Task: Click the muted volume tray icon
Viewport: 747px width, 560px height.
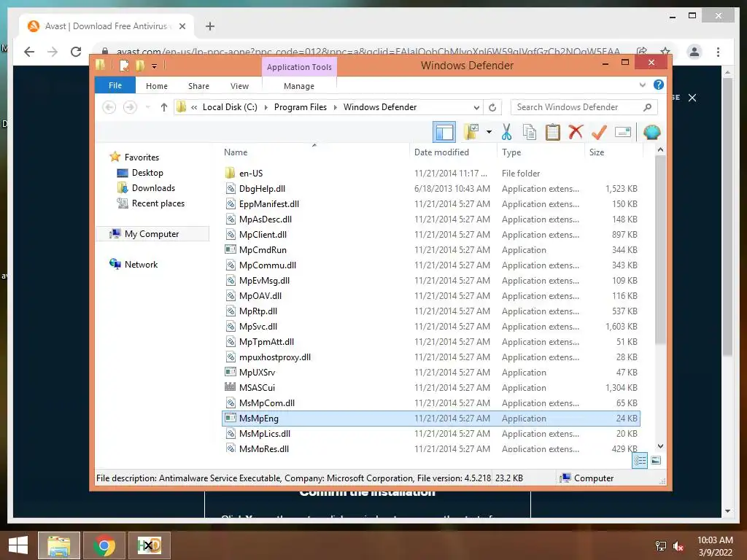Action: click(x=678, y=545)
